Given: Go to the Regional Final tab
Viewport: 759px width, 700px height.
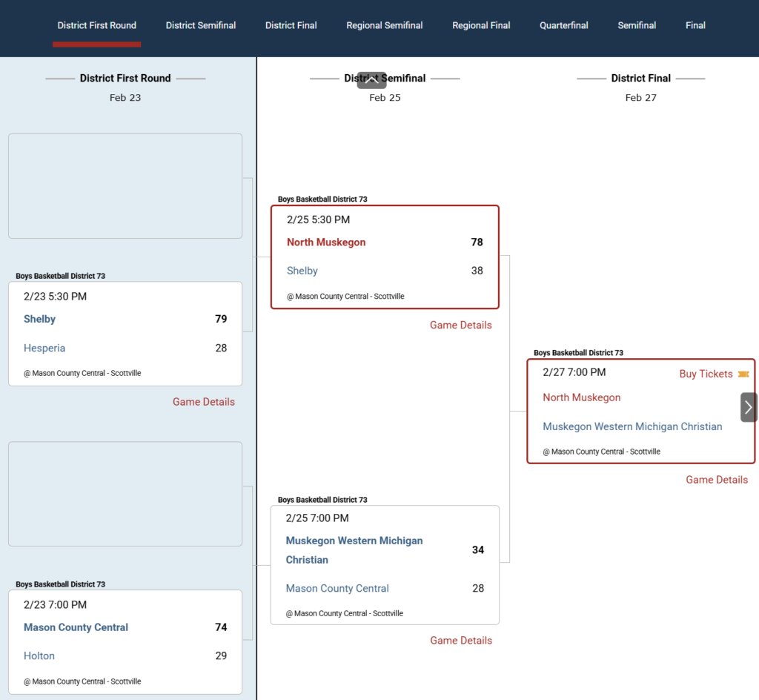Looking at the screenshot, I should click(481, 25).
